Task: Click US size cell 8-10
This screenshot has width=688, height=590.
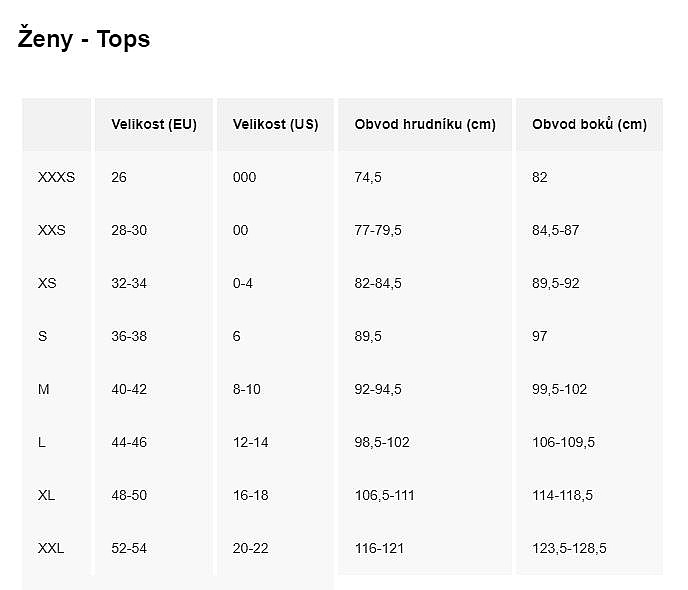Action: (x=247, y=389)
